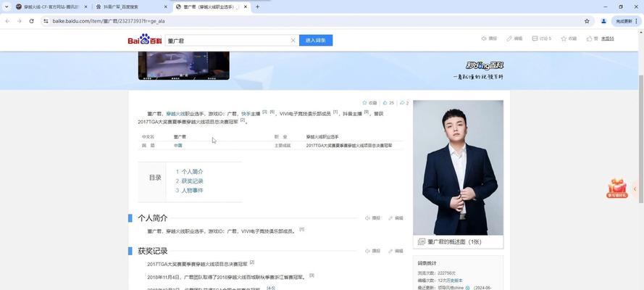View site information icon in address bar
644x290 pixels.
[x=46, y=21]
